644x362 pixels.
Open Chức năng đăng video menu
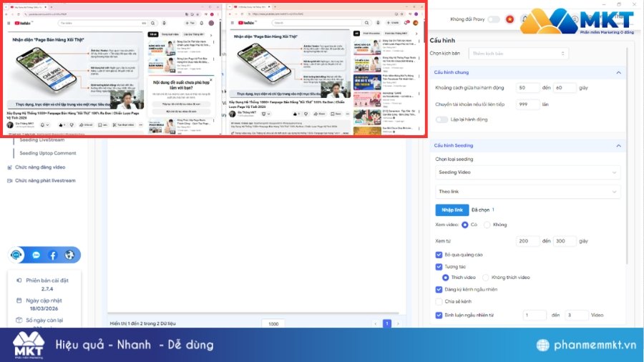40,167
